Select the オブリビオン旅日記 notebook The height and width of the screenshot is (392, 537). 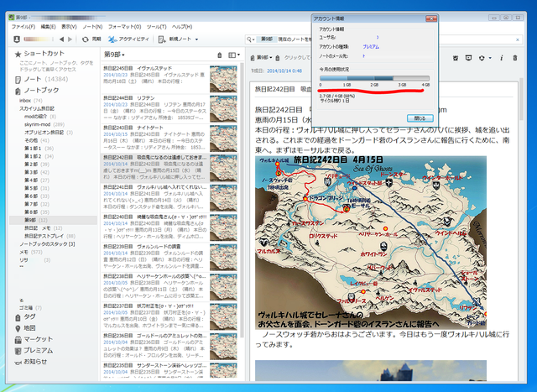[48, 133]
